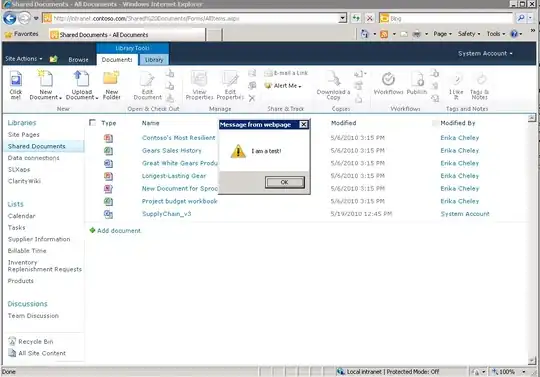
Task: Click Download a Copy icon
Action: coord(333,85)
